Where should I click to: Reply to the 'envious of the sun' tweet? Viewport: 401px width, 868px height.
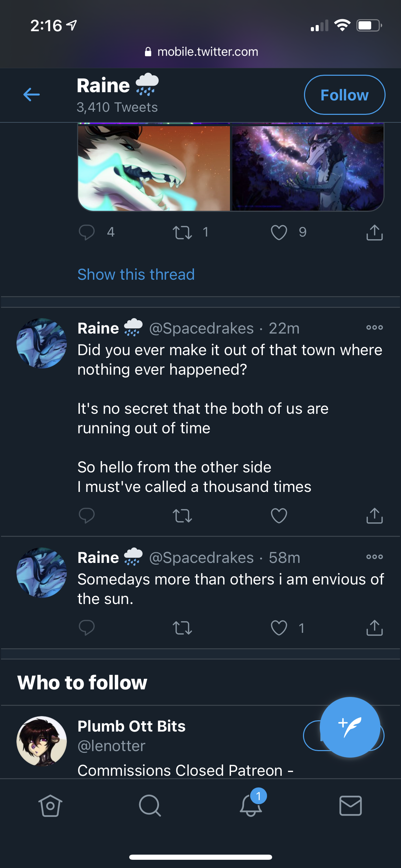[87, 628]
